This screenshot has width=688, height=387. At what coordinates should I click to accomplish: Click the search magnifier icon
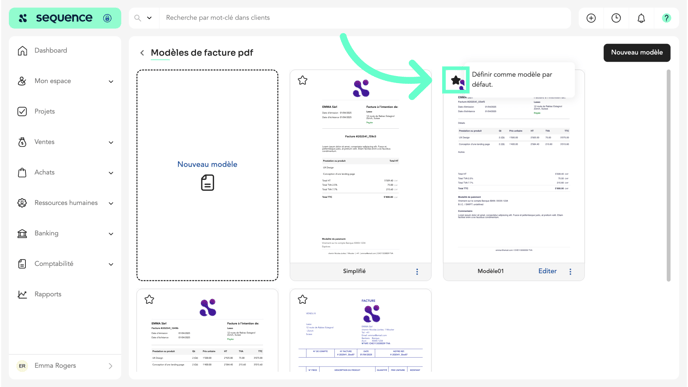pos(138,18)
